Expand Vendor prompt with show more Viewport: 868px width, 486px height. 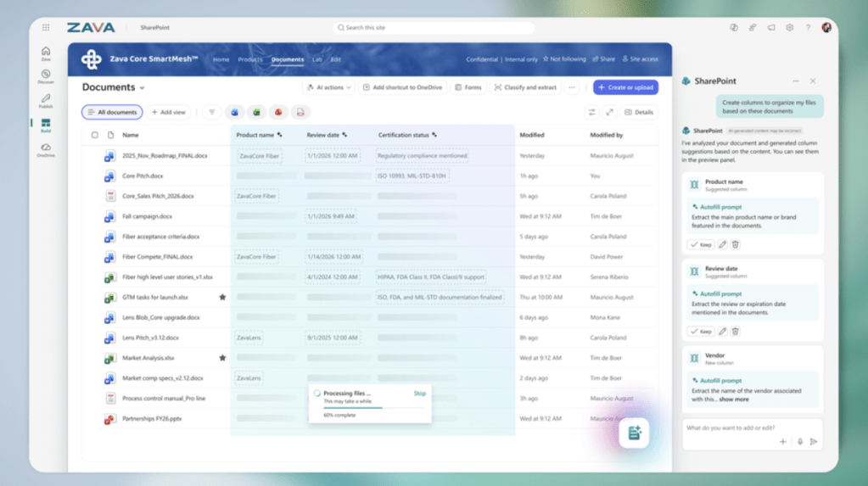734,399
